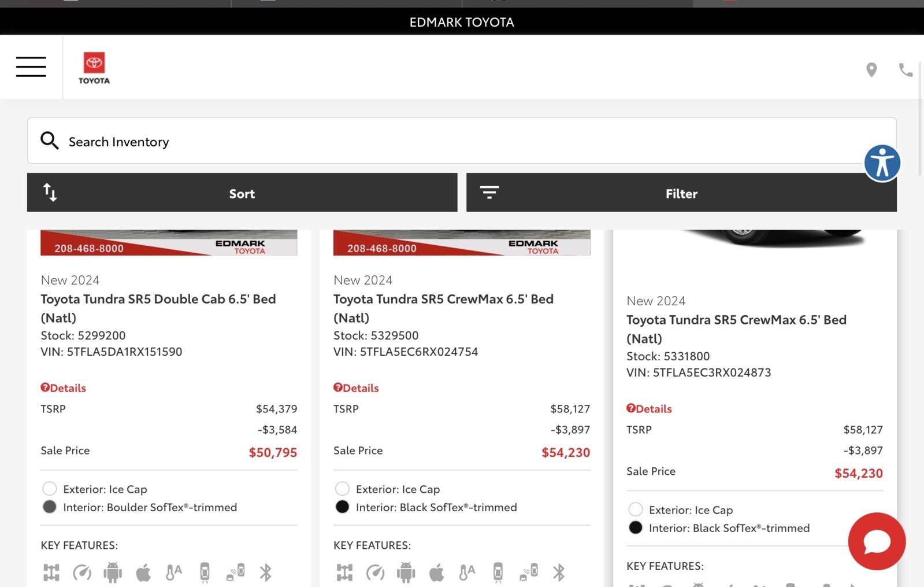Click blind spot monitor icon for stock 5329500
Viewport: 924px width, 587px height.
tap(528, 573)
